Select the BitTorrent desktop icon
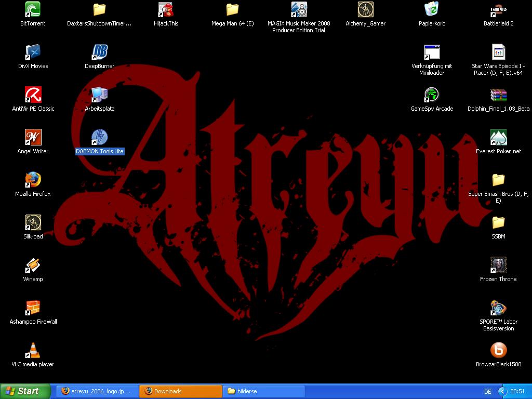532x399 pixels. pos(33,10)
